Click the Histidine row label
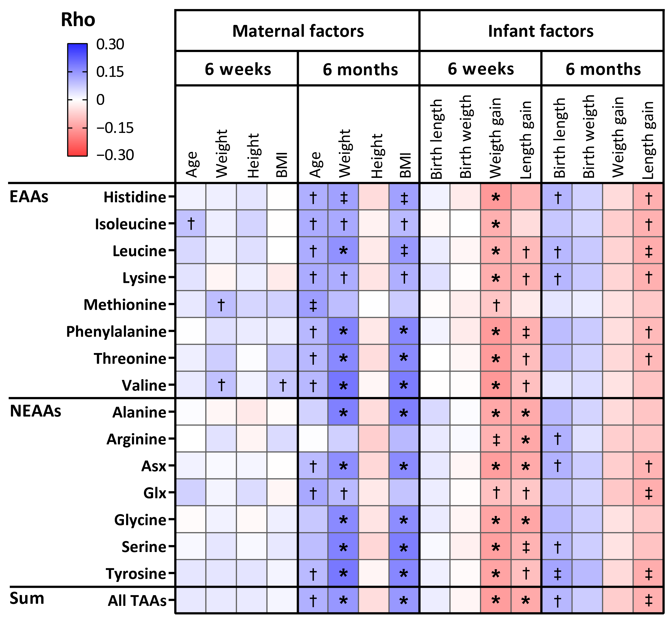The width and height of the screenshot is (672, 622). pyautogui.click(x=135, y=197)
